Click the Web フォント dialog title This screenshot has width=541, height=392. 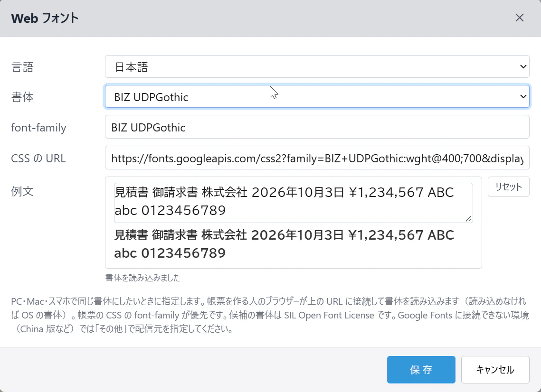(45, 19)
